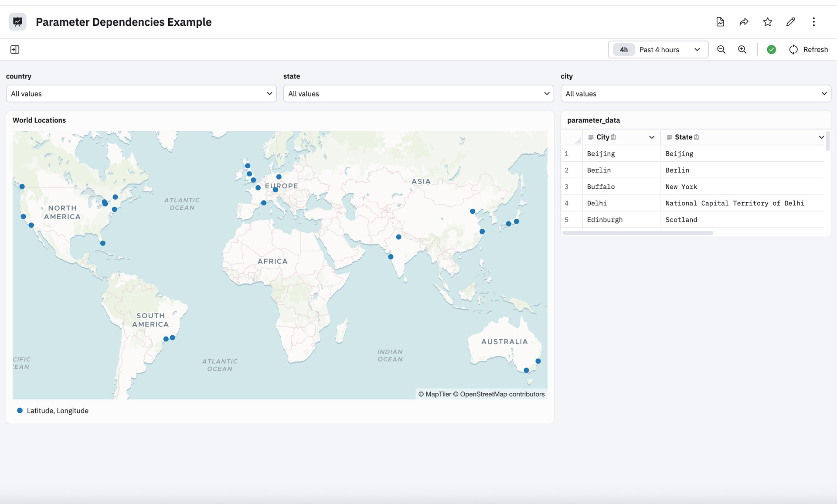
Task: Open the three-dot kebab menu
Action: point(813,22)
